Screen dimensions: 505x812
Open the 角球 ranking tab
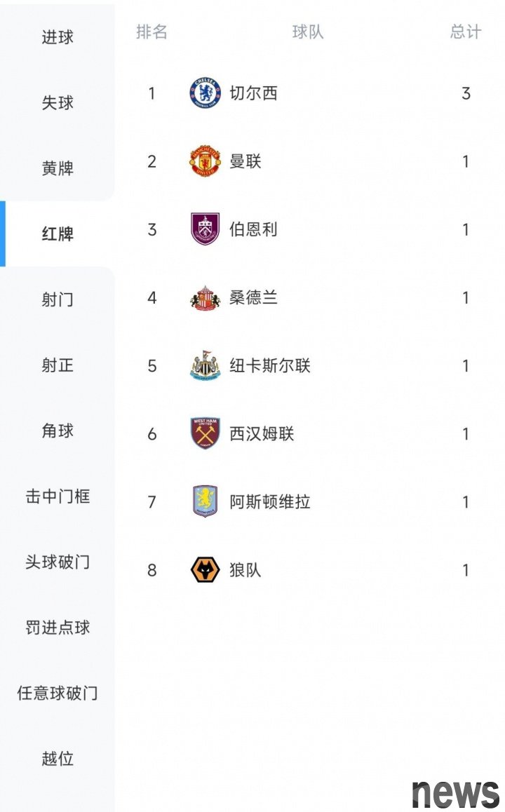(x=58, y=431)
